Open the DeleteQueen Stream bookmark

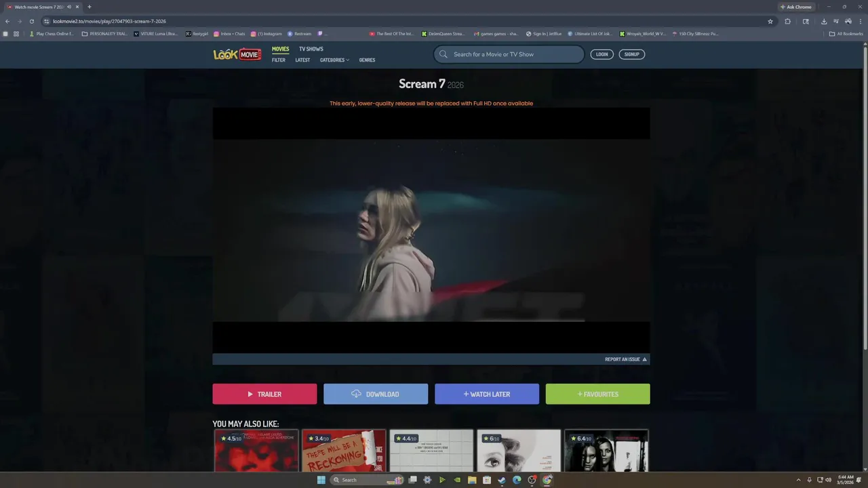click(x=443, y=33)
